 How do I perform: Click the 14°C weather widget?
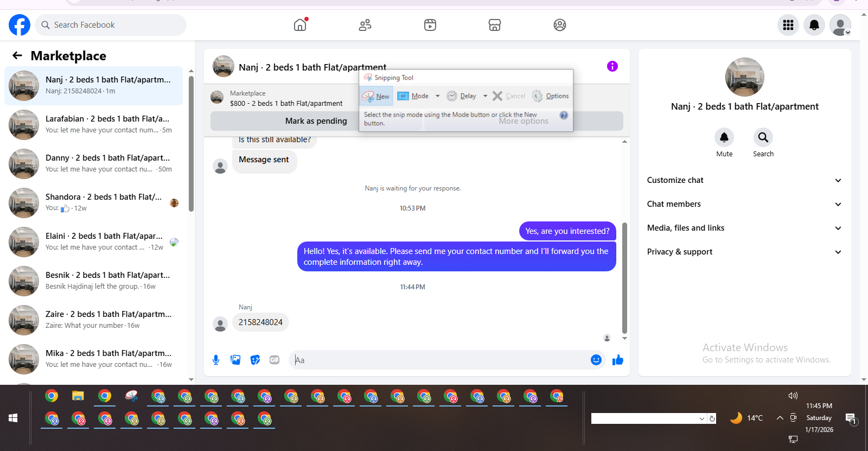click(746, 418)
